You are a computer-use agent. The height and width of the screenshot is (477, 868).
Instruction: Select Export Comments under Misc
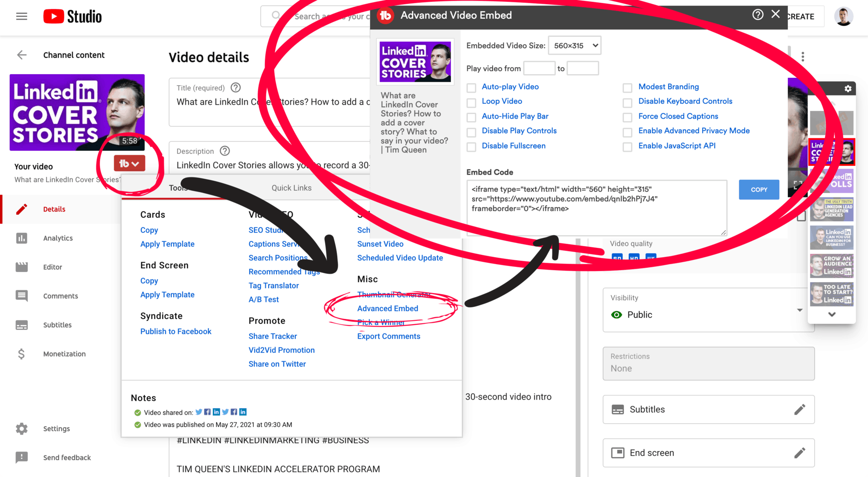point(388,336)
